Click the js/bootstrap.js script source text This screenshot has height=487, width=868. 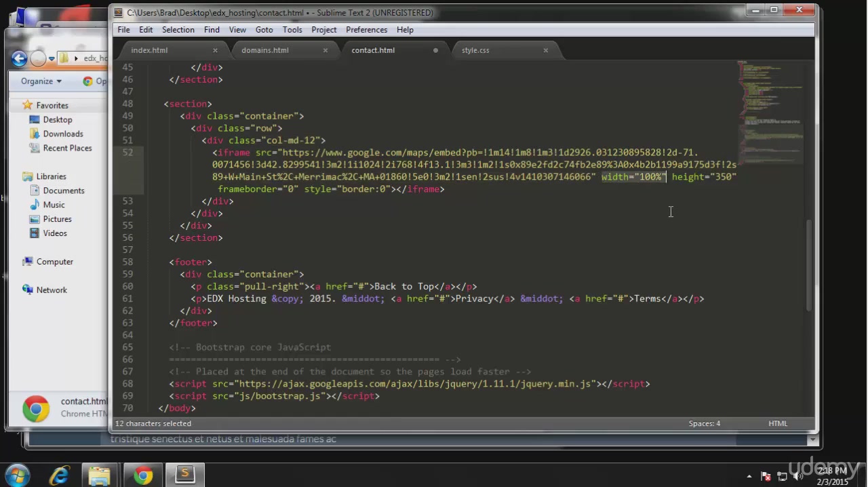coord(279,396)
